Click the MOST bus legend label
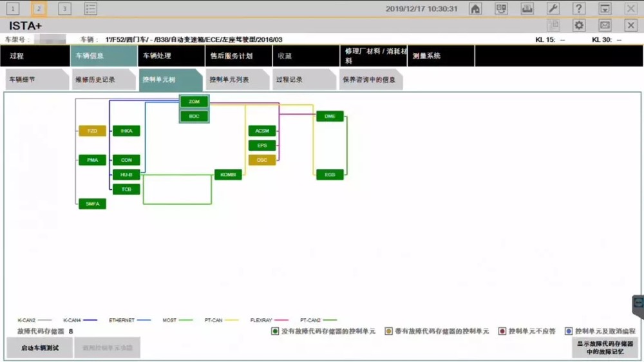 coord(169,320)
